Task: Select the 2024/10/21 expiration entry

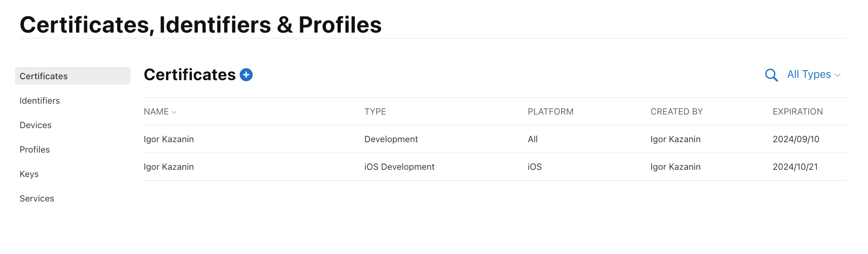Action: [x=795, y=167]
